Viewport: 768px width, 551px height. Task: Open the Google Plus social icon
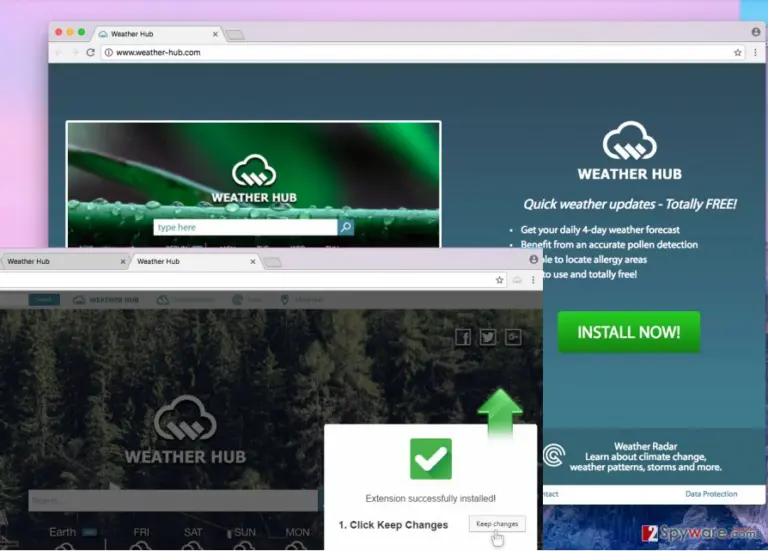point(513,337)
